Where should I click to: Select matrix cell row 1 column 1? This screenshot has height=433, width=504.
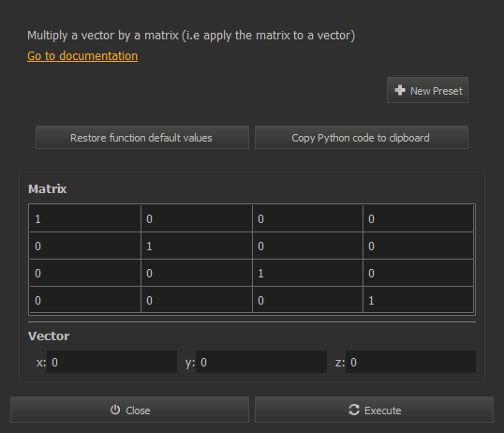tap(85, 218)
